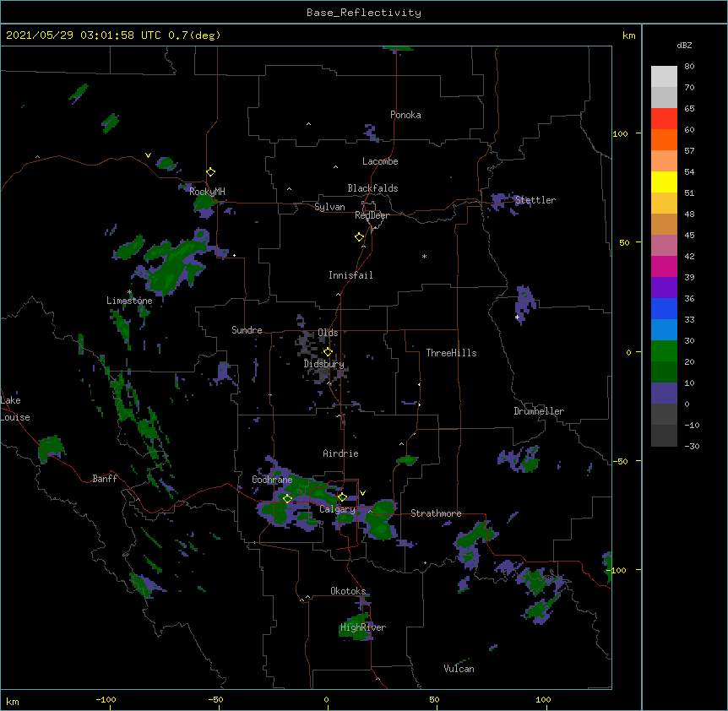Screen dimensions: 728x711
Task: Select the orange 60-57 dBZ legend swatch
Action: (664, 140)
